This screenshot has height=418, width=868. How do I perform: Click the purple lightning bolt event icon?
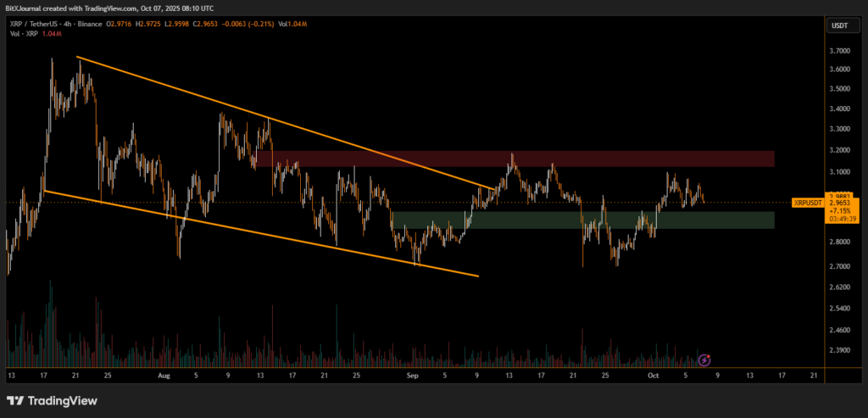coord(704,359)
